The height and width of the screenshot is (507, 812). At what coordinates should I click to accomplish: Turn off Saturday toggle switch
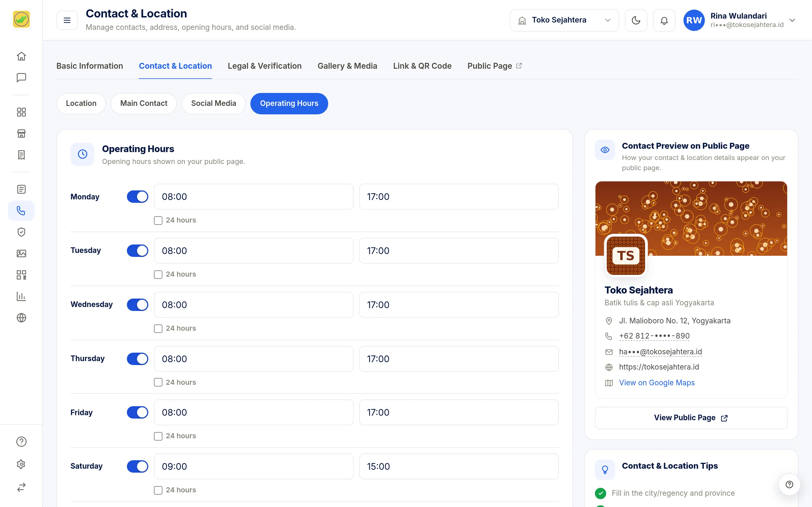[138, 466]
